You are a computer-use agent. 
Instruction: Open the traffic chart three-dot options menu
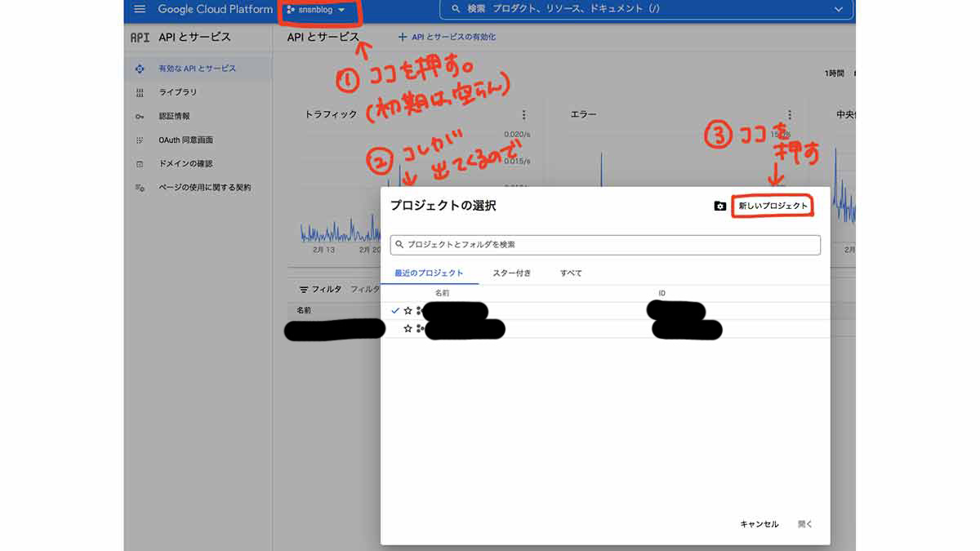[524, 114]
